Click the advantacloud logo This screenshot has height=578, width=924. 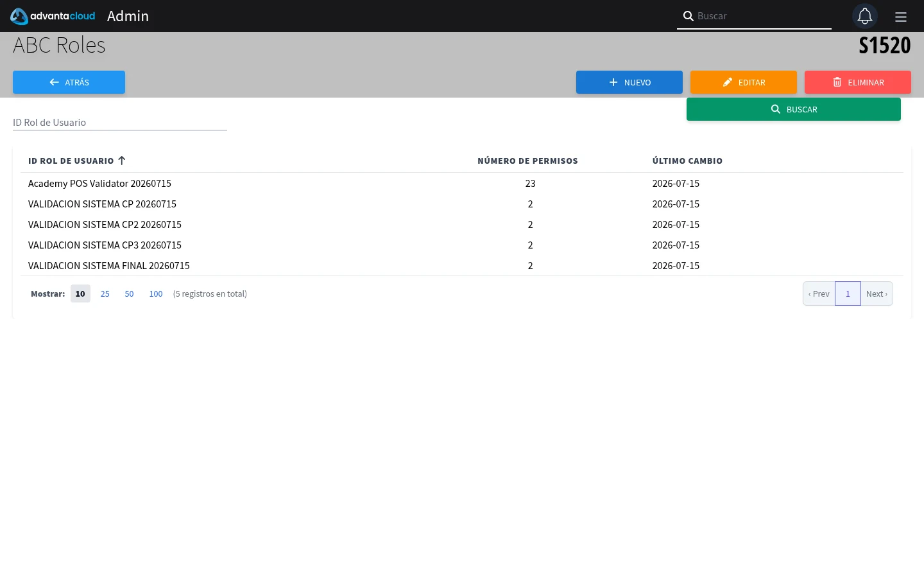tap(53, 16)
